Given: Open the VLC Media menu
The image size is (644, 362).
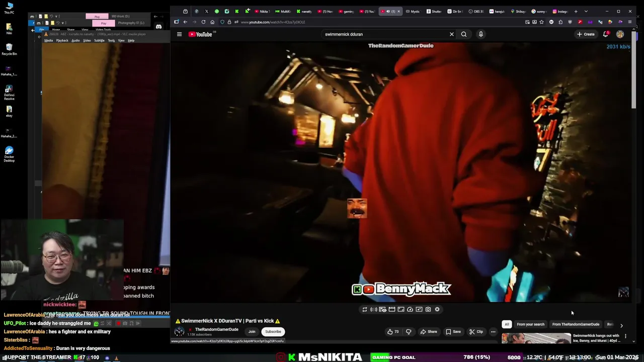Looking at the screenshot, I should coord(48,40).
